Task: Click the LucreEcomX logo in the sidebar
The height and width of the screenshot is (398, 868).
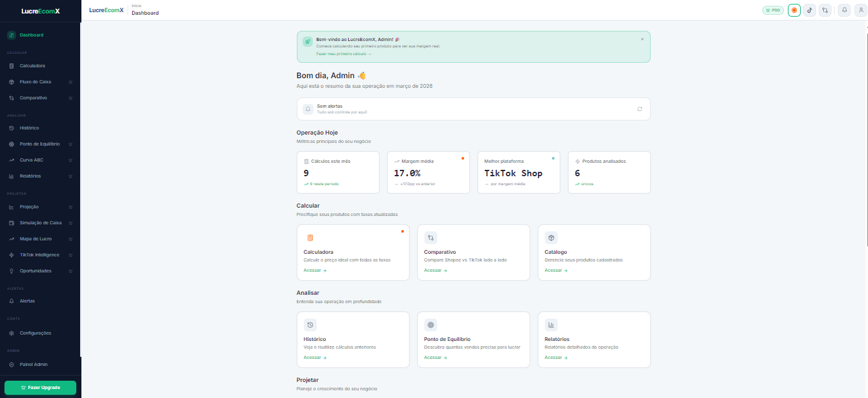Action: [40, 12]
